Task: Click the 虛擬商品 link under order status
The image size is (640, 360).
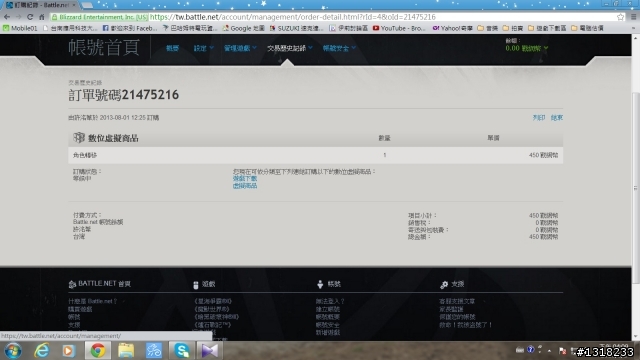Action: [245, 186]
